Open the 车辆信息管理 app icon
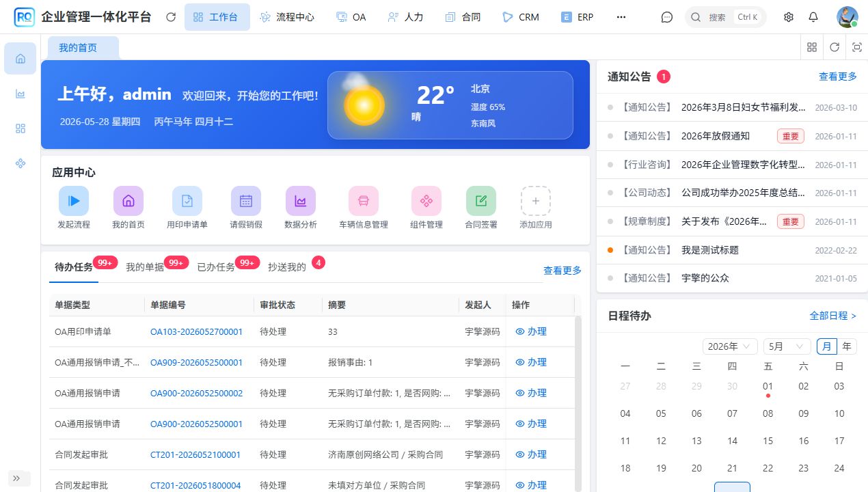The image size is (868, 492). (x=364, y=201)
